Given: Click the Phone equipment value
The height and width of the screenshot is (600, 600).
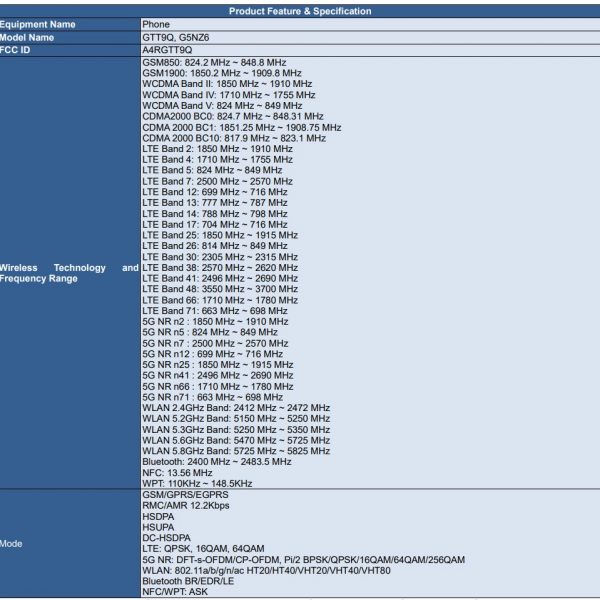Looking at the screenshot, I should pos(156,24).
